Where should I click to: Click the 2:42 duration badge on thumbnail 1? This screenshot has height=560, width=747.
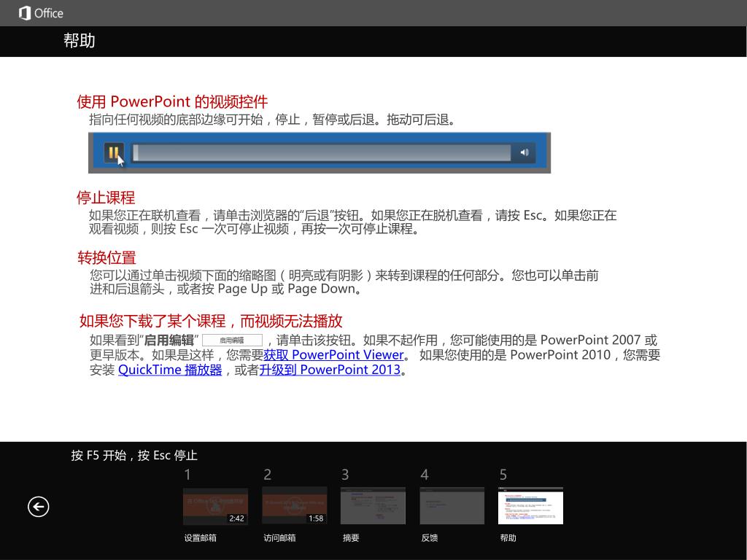coord(237,518)
